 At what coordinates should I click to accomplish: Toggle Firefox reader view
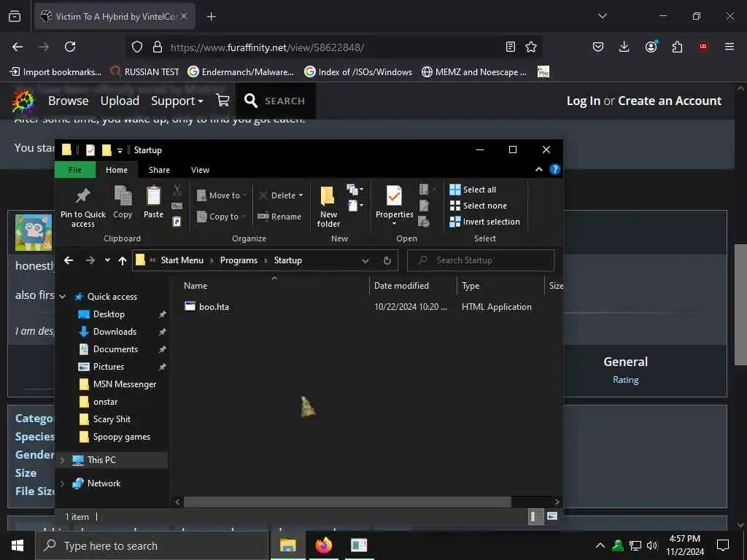tap(510, 47)
